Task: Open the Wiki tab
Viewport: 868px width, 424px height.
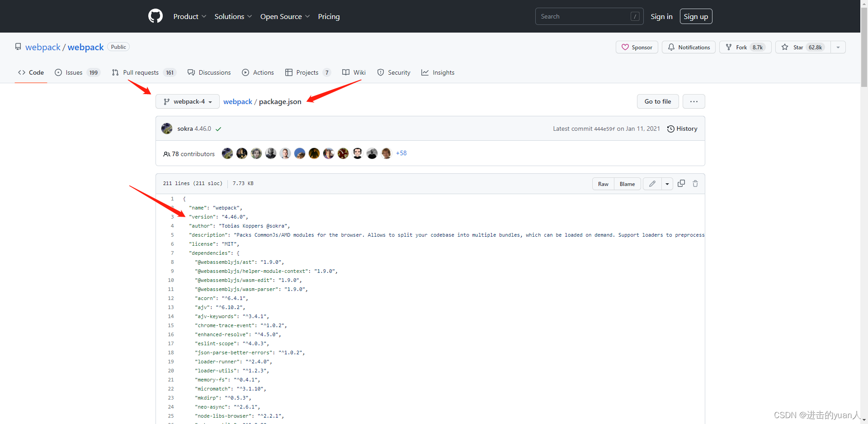Action: [x=354, y=72]
